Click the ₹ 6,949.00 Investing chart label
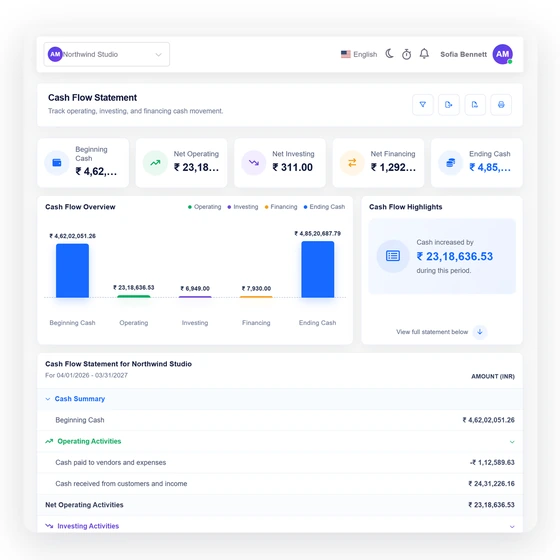560x560 pixels. pos(195,289)
